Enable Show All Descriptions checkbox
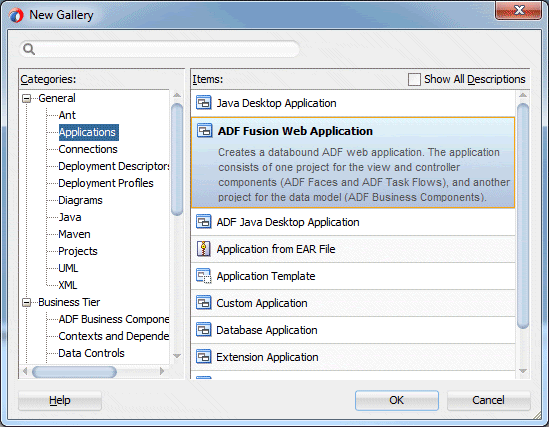This screenshot has width=549, height=427. 414,79
